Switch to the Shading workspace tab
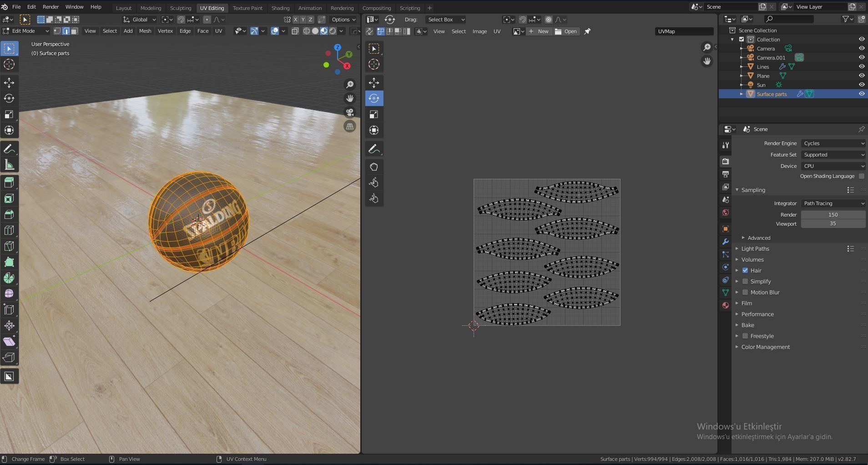 pos(280,8)
